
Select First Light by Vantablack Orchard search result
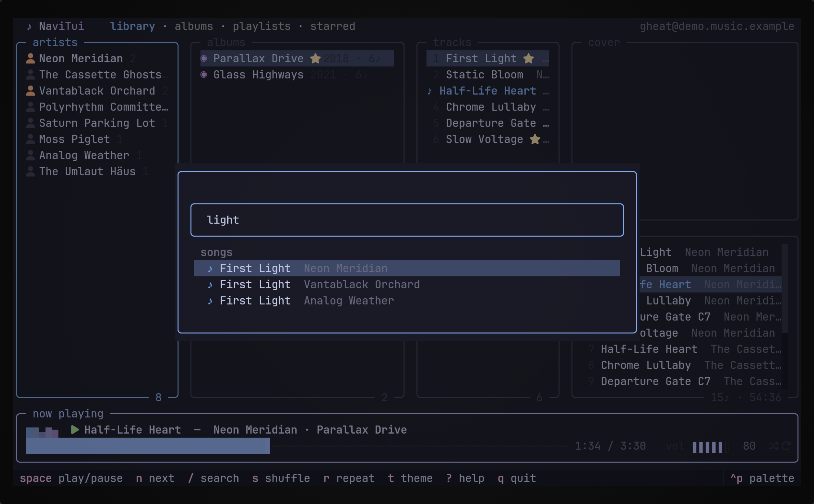pyautogui.click(x=407, y=285)
